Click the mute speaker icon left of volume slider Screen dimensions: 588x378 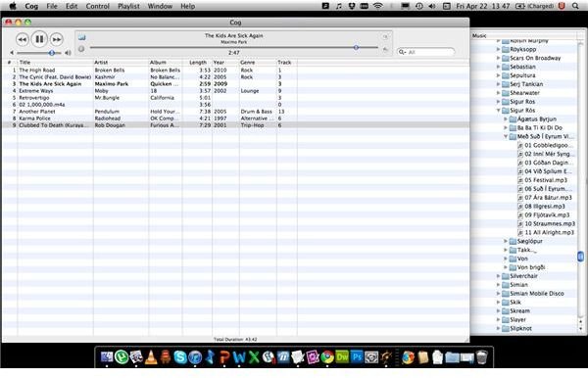tap(12, 53)
